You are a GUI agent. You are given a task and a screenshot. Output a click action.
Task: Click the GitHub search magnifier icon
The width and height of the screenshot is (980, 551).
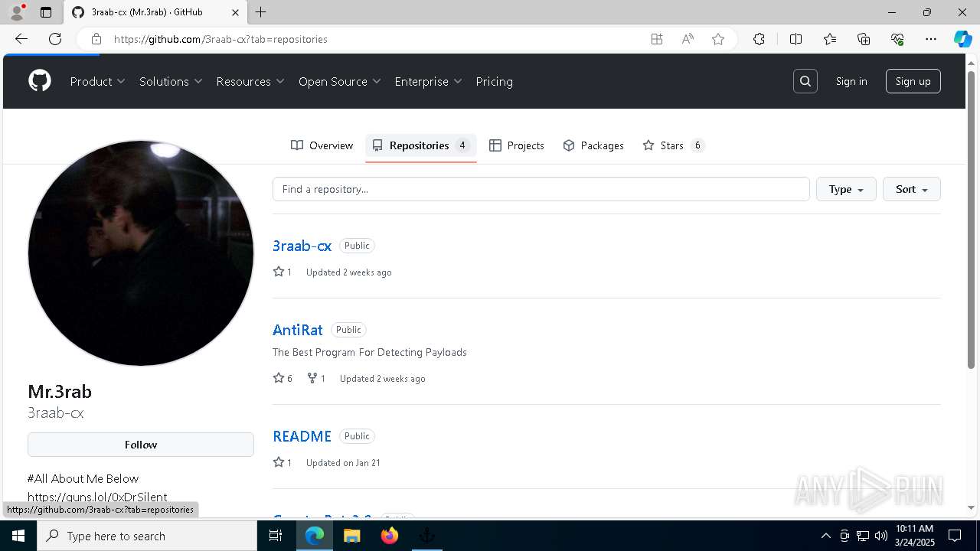(x=805, y=81)
